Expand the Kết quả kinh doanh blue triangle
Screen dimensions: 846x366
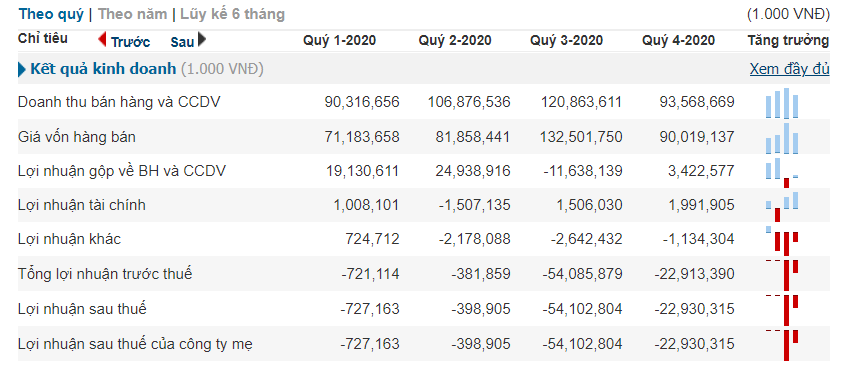click(22, 70)
